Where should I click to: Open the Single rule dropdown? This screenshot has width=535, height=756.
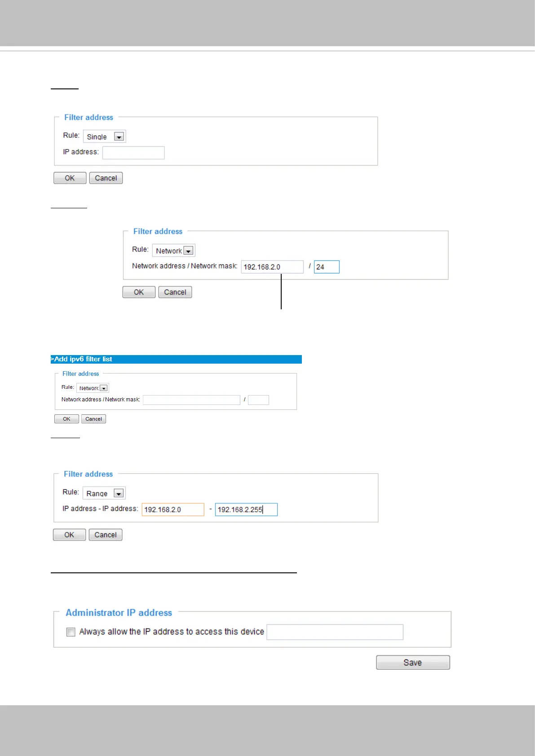coord(119,136)
